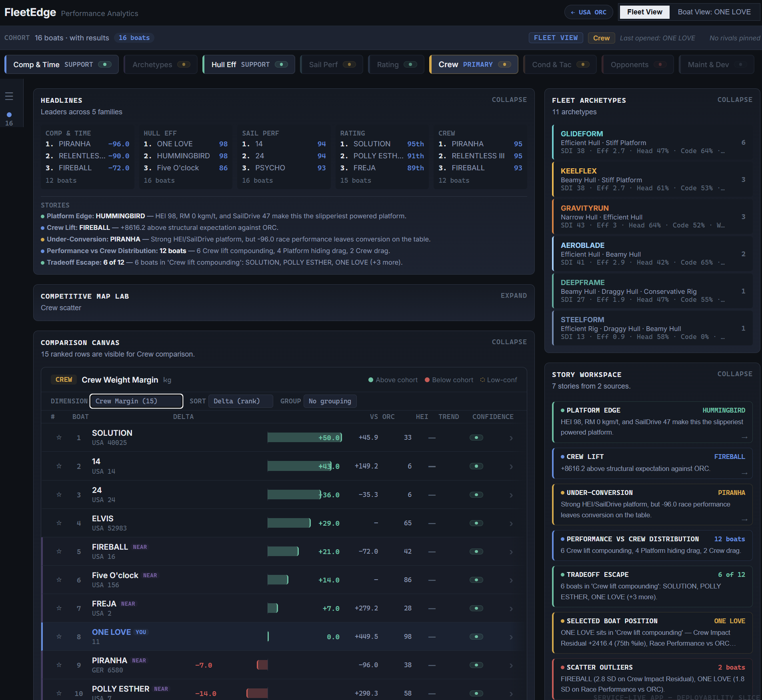Star the ONE LOVE row

pyautogui.click(x=59, y=636)
